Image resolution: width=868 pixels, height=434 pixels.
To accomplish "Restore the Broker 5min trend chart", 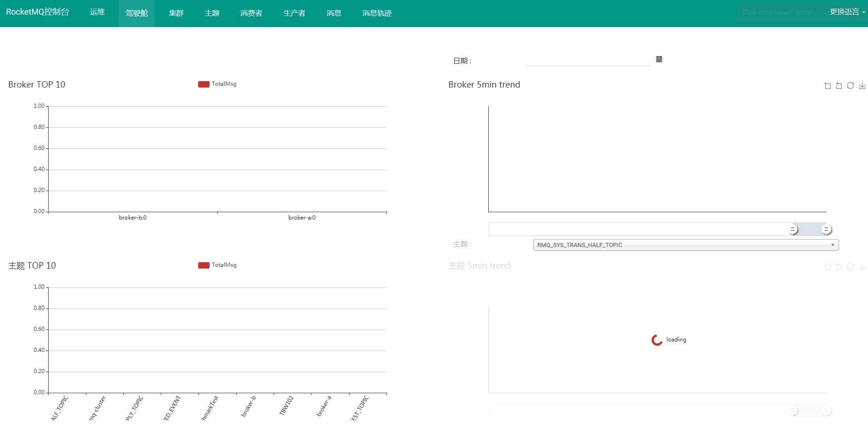I will 851,86.
